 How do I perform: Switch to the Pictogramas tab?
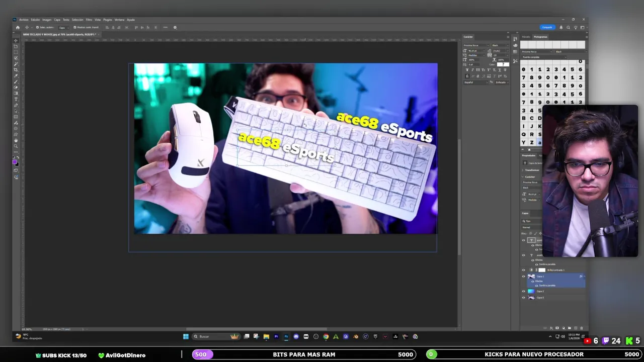[540, 37]
